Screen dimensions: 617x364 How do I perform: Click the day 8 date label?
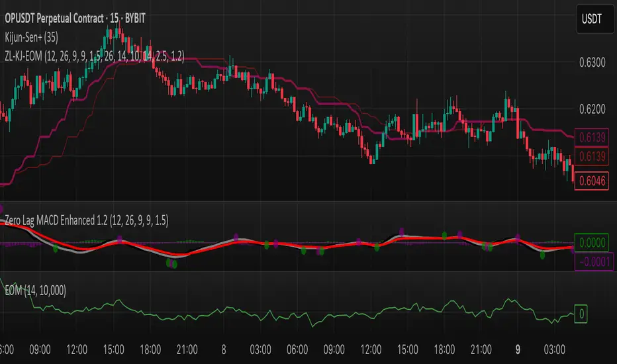pyautogui.click(x=224, y=349)
